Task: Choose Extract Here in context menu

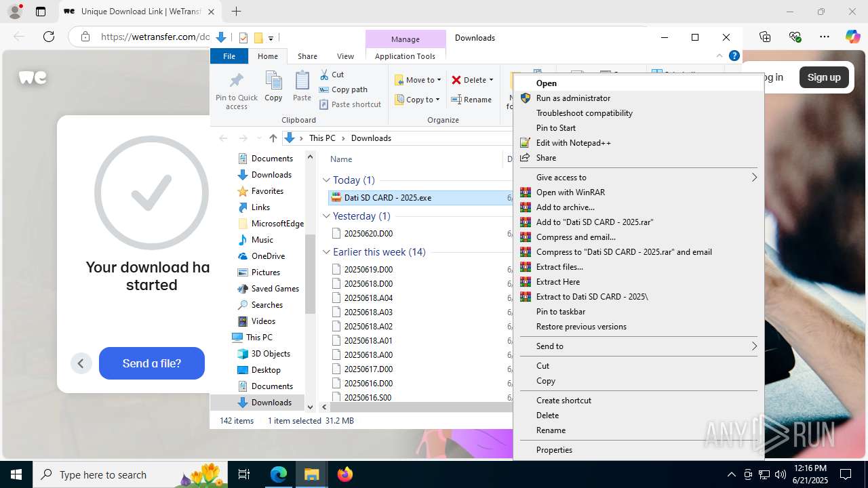Action: click(x=639, y=282)
